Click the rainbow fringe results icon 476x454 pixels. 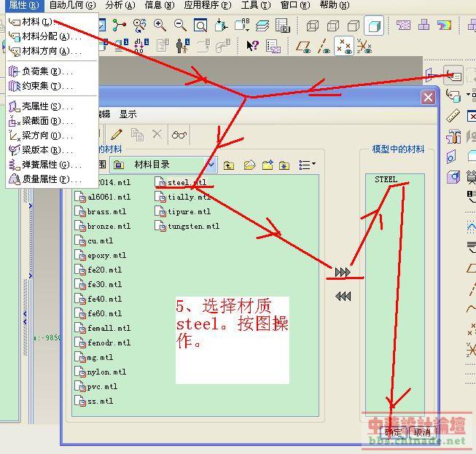coord(444,26)
